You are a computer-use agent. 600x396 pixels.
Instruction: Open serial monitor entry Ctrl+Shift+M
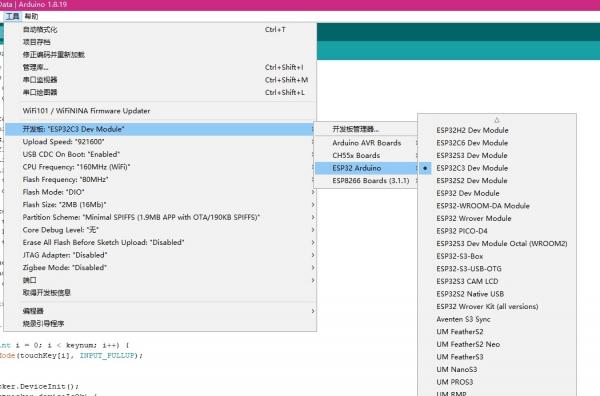(160, 80)
